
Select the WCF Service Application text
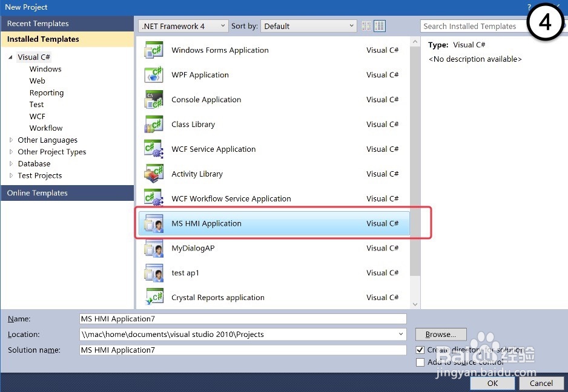coord(213,149)
